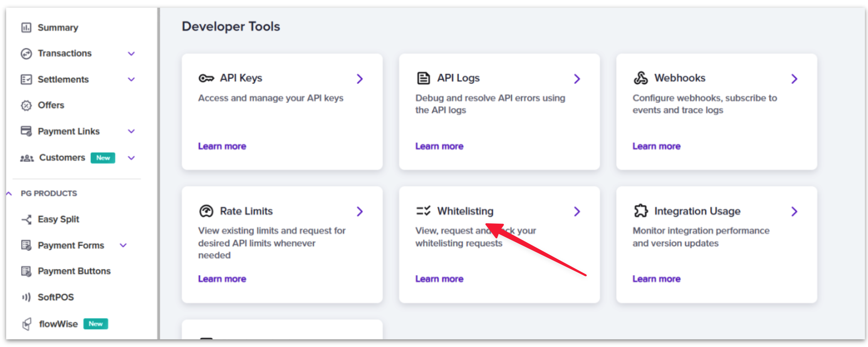Click the API Keys key icon
The width and height of the screenshot is (868, 347).
pos(206,78)
